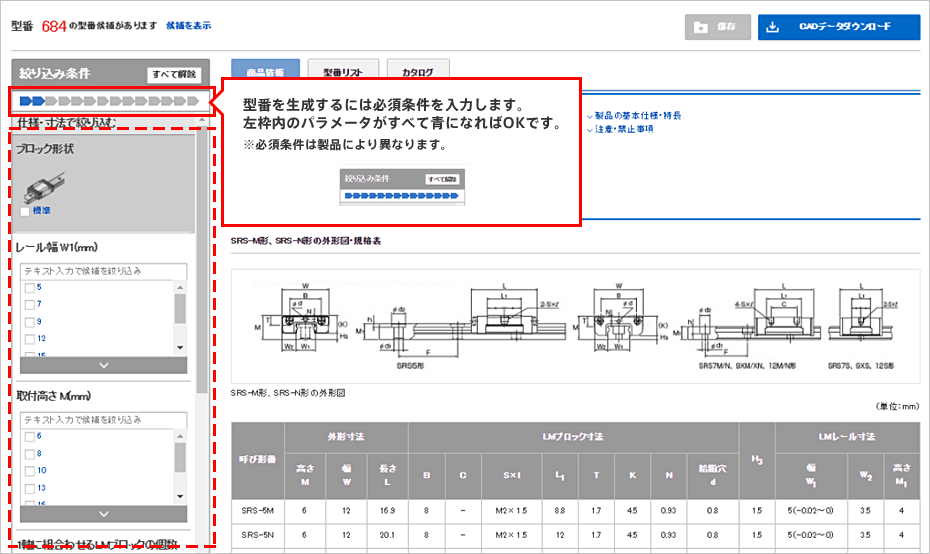Check rail width 12 checkbox
This screenshot has height=554, width=930.
tap(30, 339)
